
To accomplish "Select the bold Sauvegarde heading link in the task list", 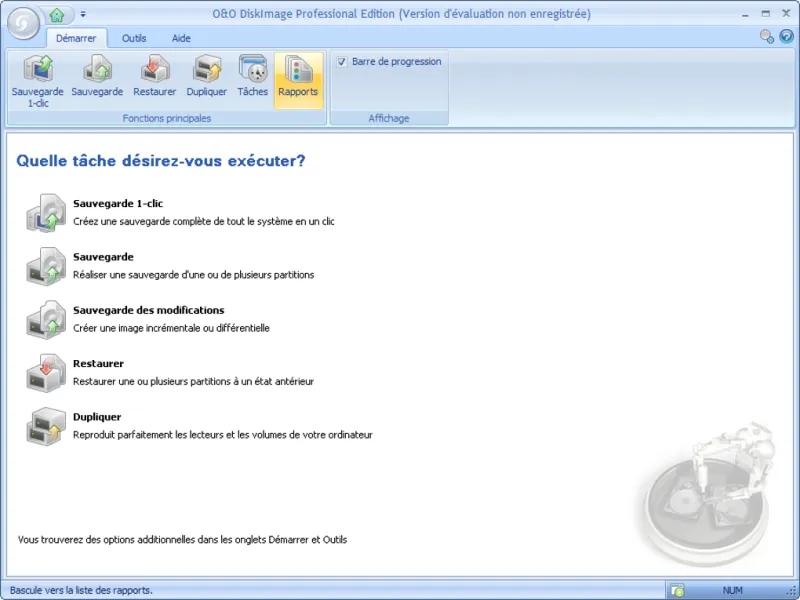I will [103, 257].
